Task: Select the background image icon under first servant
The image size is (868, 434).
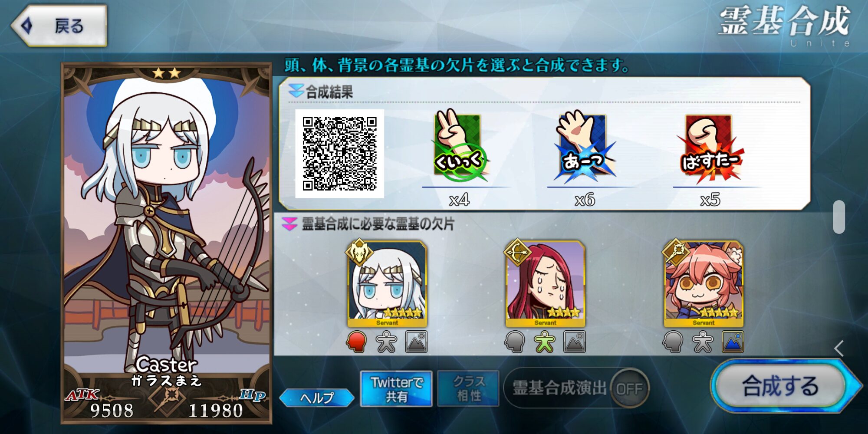Action: coord(416,342)
